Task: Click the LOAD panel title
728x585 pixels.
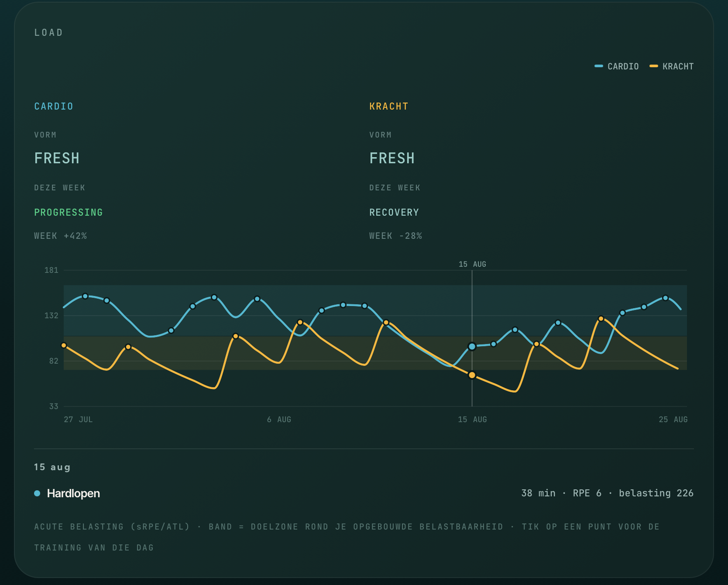Action: [48, 33]
